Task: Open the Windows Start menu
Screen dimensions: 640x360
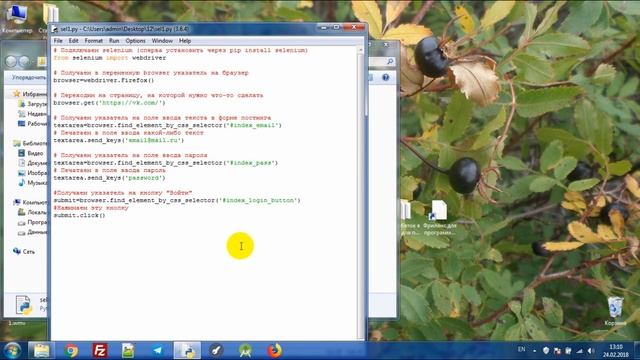Action: point(12,351)
